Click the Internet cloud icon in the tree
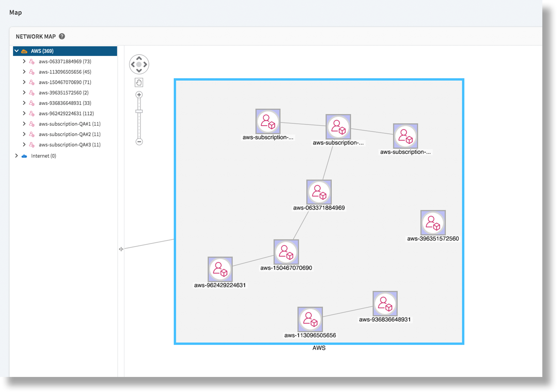This screenshot has height=392, width=557. tap(24, 156)
